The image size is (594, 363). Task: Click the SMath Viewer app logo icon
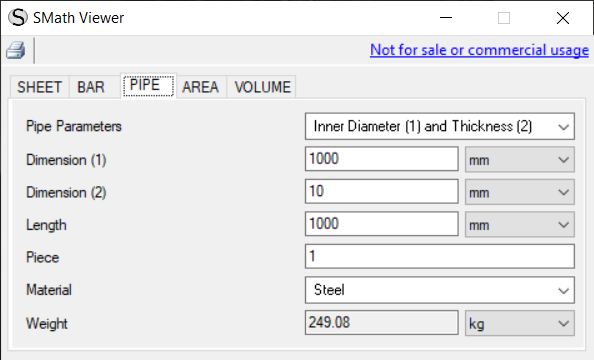[x=18, y=17]
